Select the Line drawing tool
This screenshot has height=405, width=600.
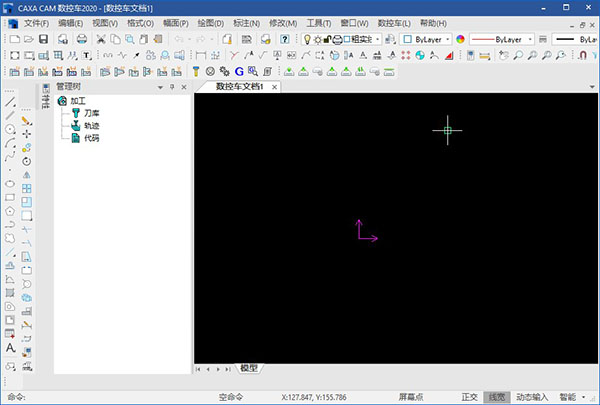10,102
